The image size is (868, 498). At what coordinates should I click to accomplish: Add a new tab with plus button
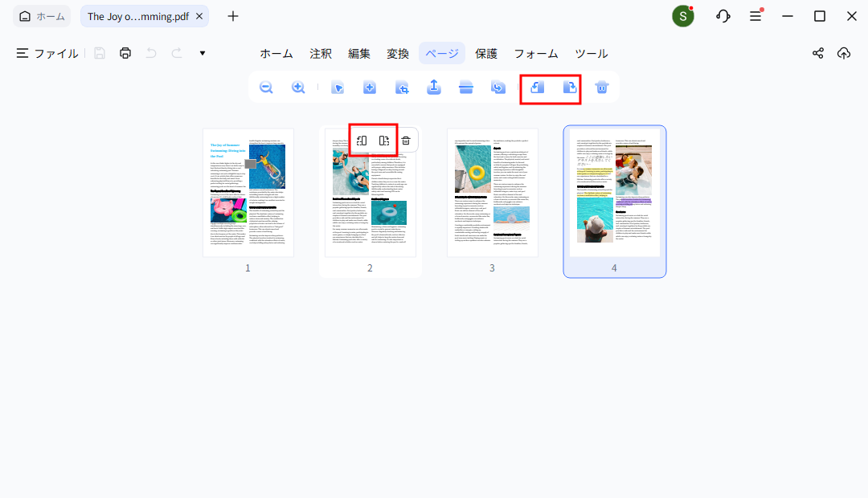tap(233, 16)
